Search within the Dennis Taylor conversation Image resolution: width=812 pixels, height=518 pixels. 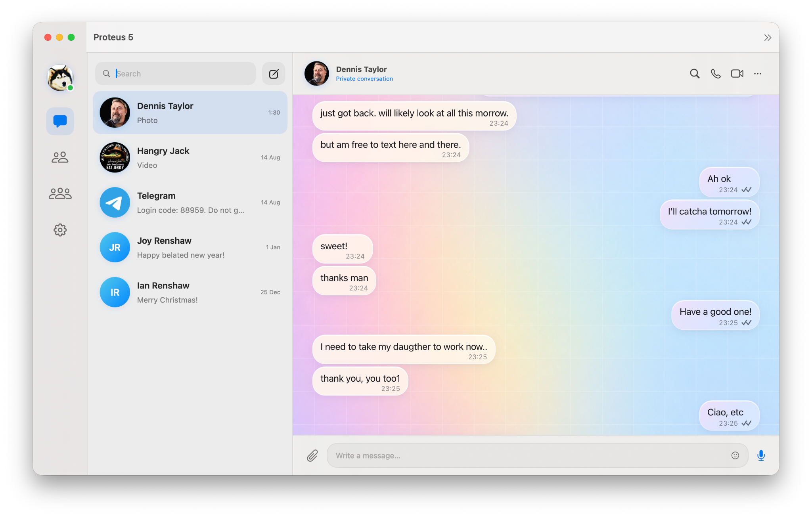click(x=694, y=74)
